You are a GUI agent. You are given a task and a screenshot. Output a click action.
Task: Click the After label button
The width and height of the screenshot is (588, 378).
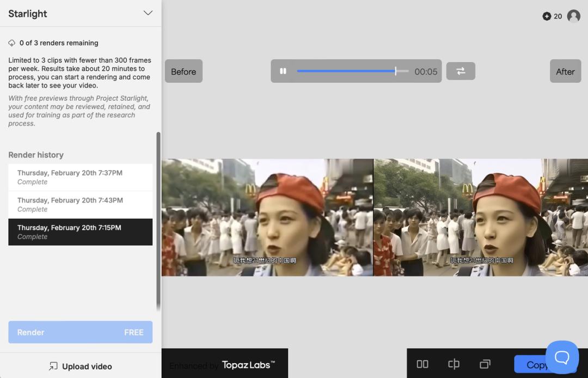click(x=565, y=71)
